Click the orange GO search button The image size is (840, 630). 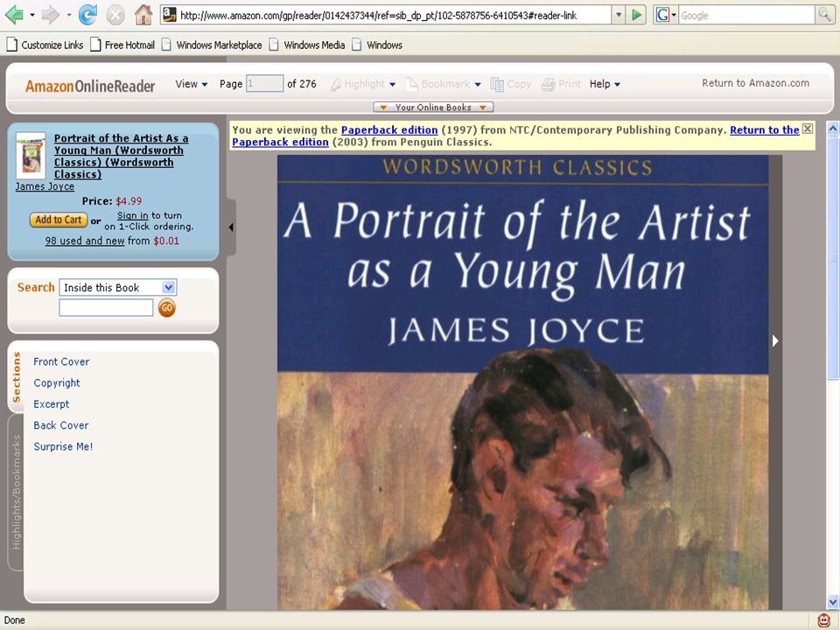pos(166,307)
